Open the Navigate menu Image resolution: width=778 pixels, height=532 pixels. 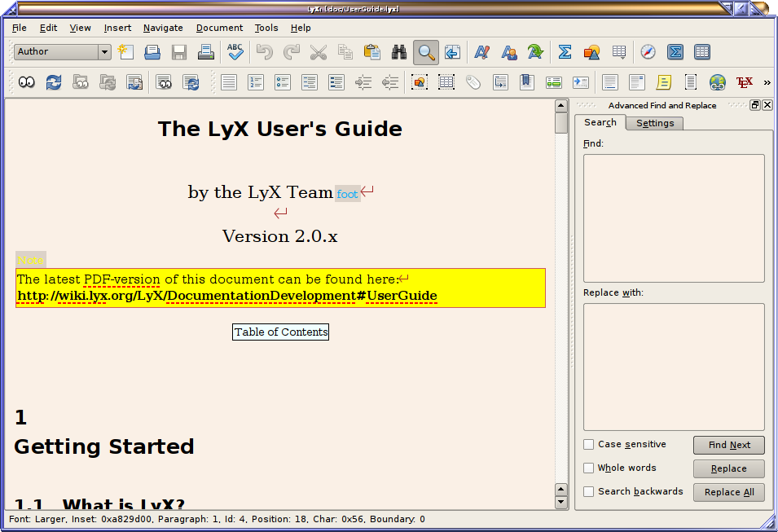163,28
